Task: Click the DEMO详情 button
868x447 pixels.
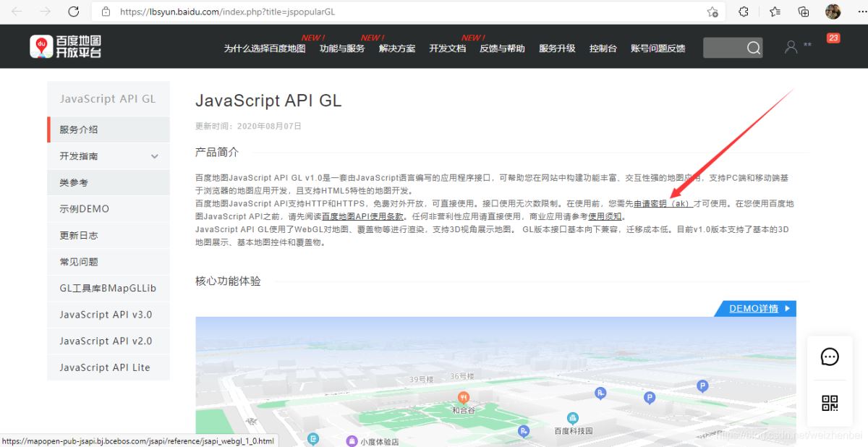Action: (756, 309)
